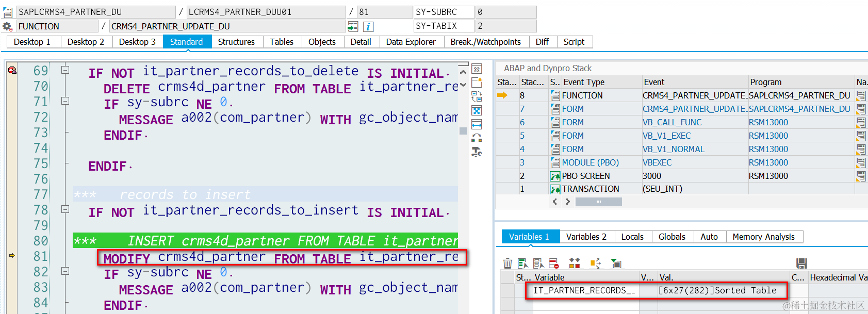Click the source icon in FUNCTION stack row
Viewport: 868px width, 314px height.
coord(555,95)
